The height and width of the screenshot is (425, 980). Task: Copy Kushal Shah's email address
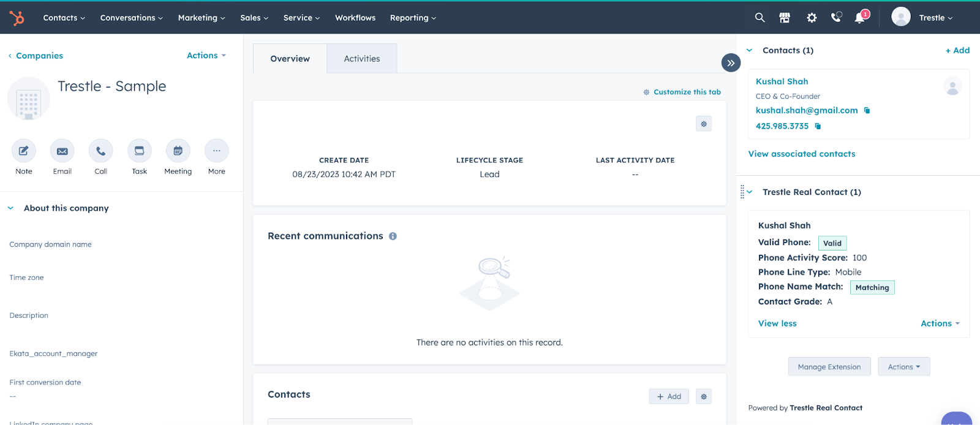point(867,111)
